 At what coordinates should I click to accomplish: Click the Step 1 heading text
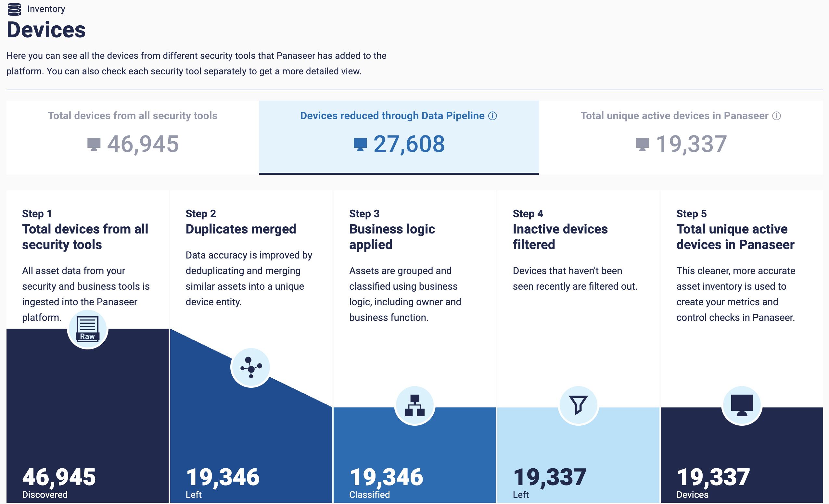click(85, 237)
